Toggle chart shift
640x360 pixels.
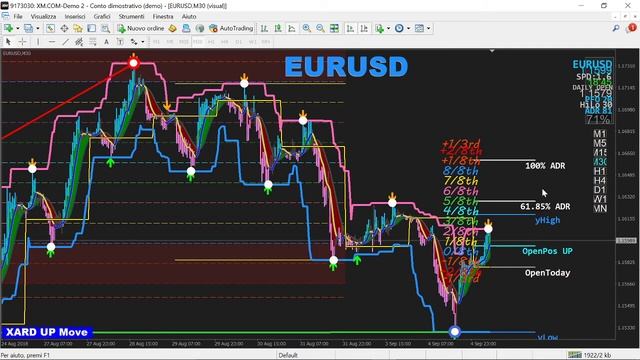tap(364, 28)
